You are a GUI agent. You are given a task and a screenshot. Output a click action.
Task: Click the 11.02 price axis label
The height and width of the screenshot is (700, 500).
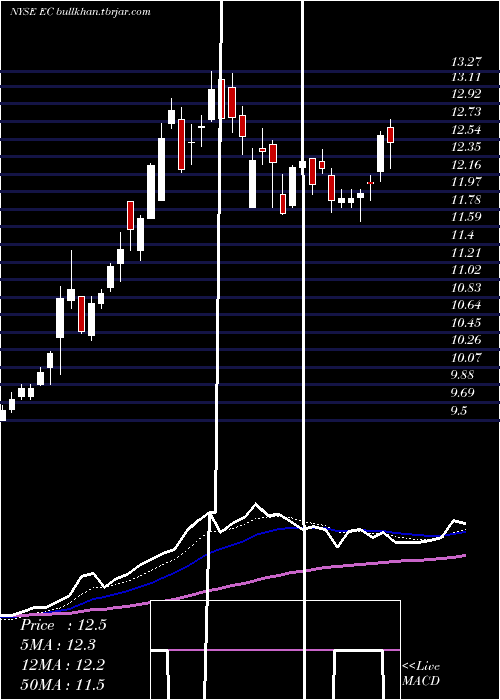[466, 270]
